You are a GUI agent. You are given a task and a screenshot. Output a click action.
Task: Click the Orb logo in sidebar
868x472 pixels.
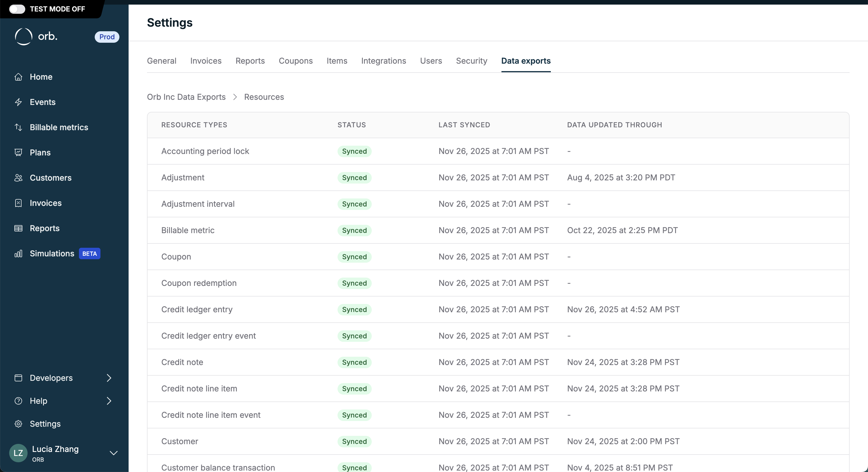pos(36,36)
